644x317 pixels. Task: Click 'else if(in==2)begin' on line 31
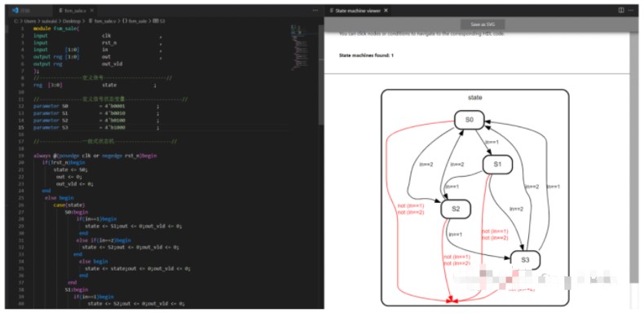(104, 240)
